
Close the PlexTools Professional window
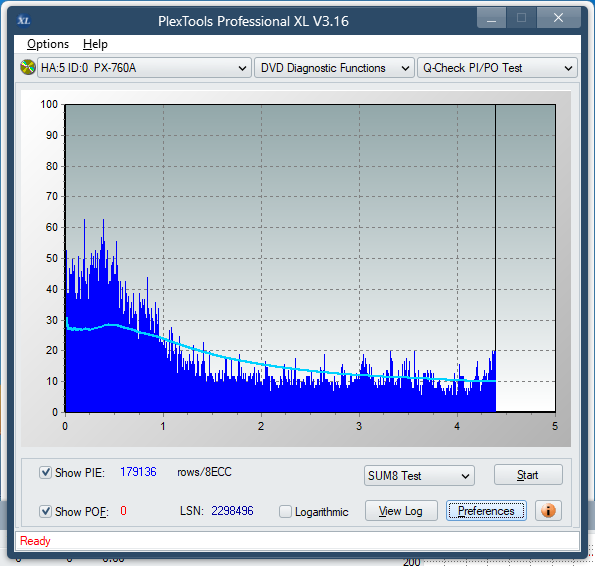(x=559, y=18)
